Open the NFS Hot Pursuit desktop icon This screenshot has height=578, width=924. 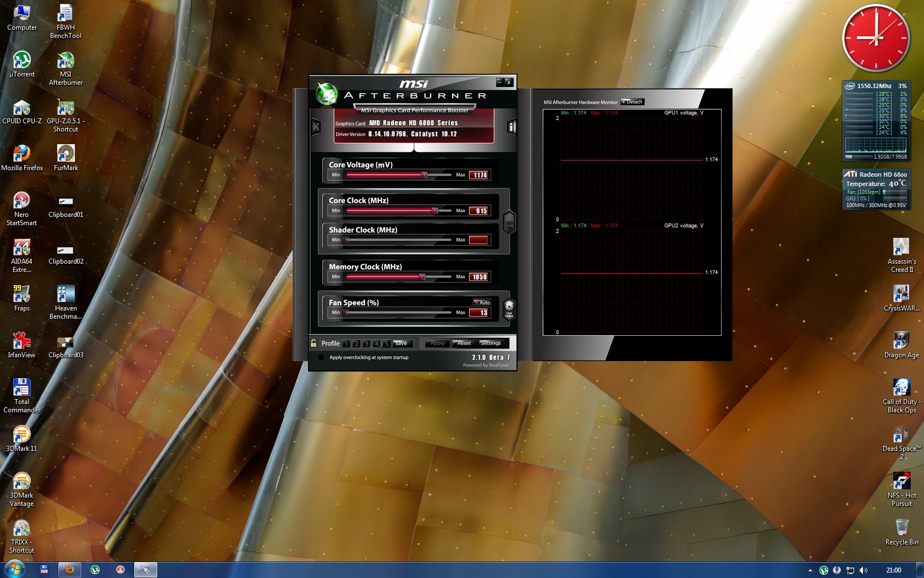tap(901, 490)
